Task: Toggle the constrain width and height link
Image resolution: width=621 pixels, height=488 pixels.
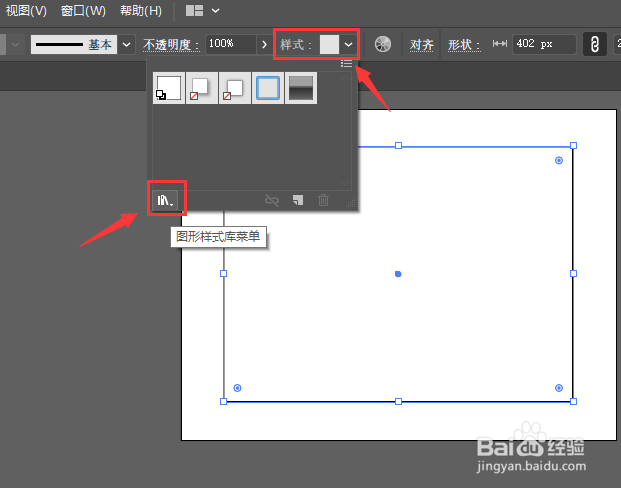Action: [x=594, y=44]
